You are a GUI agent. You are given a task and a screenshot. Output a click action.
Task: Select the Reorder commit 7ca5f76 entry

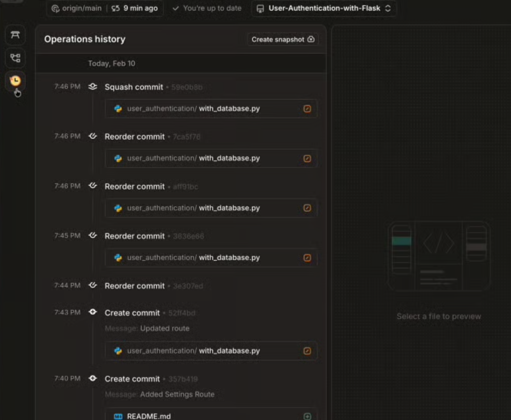pyautogui.click(x=152, y=137)
